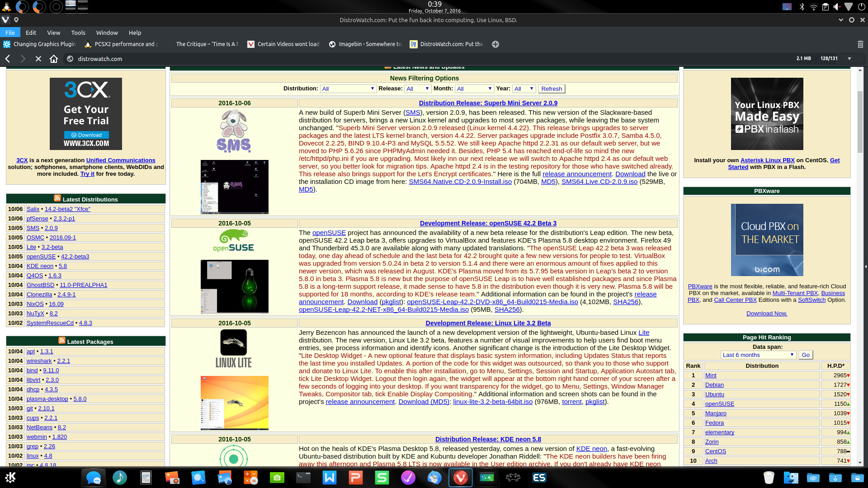Go to the browser home page
This screenshot has height=488, width=868.
pos(54,59)
